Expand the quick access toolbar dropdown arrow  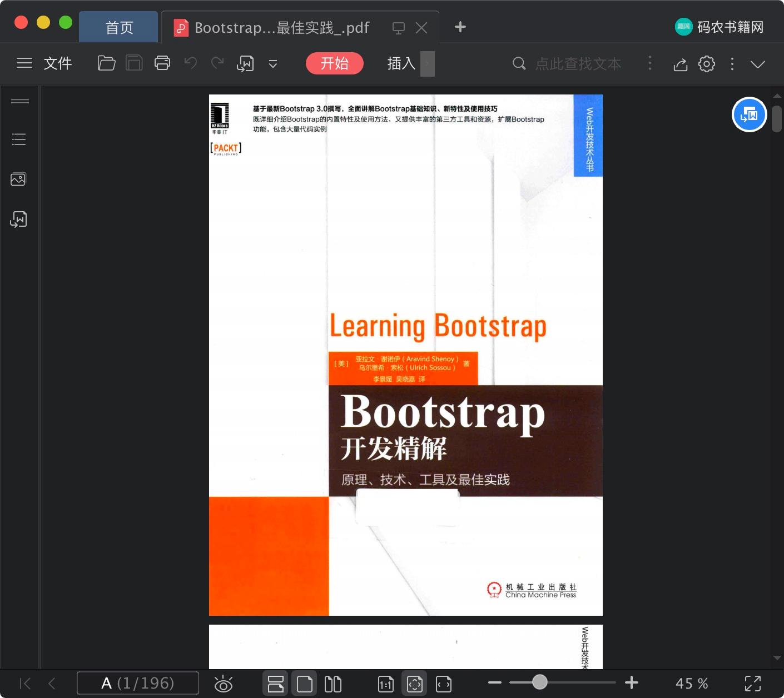[273, 64]
